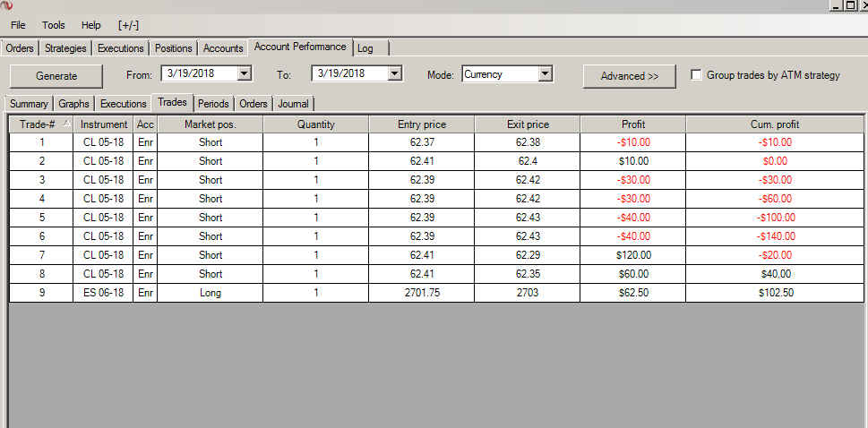868x428 pixels.
Task: Click exit price 62.29 cell
Action: coord(528,255)
